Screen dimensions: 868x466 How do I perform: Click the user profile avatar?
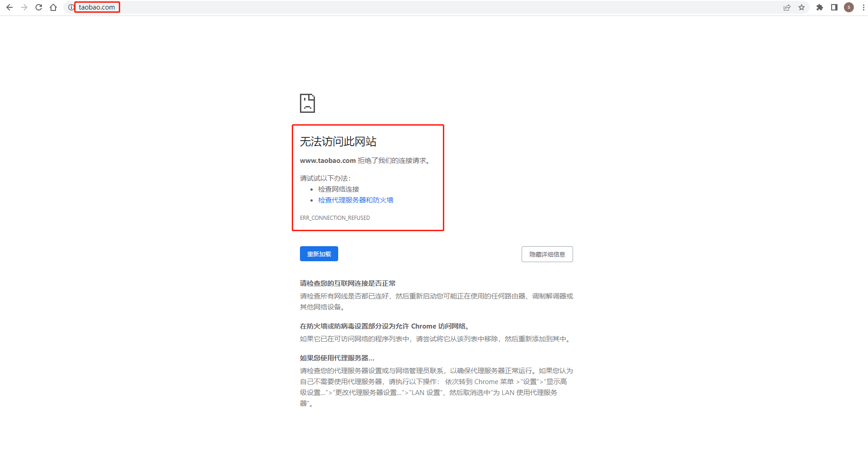[x=848, y=7]
